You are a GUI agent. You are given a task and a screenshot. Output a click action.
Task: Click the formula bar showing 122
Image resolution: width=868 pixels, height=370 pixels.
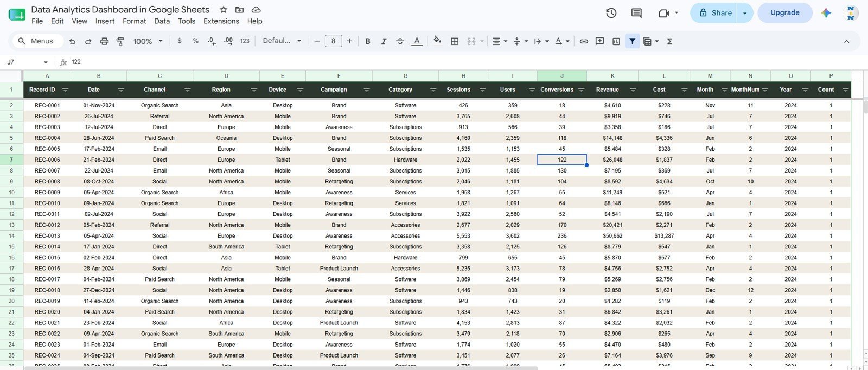467,62
